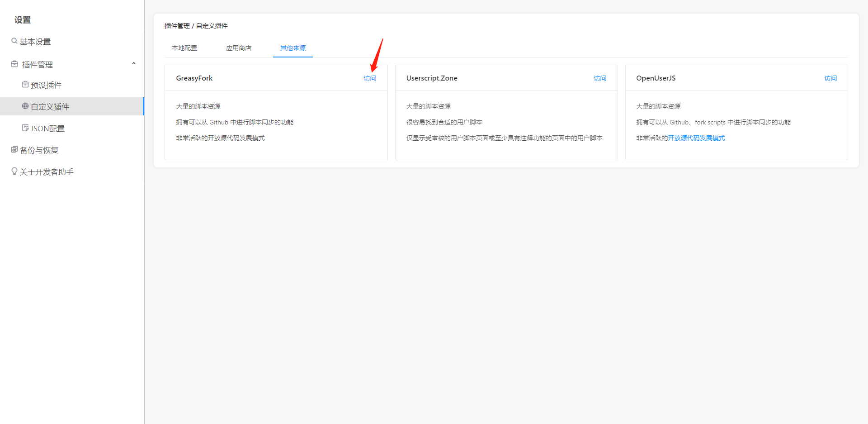Open JSON配置 from the sidebar

click(x=47, y=128)
